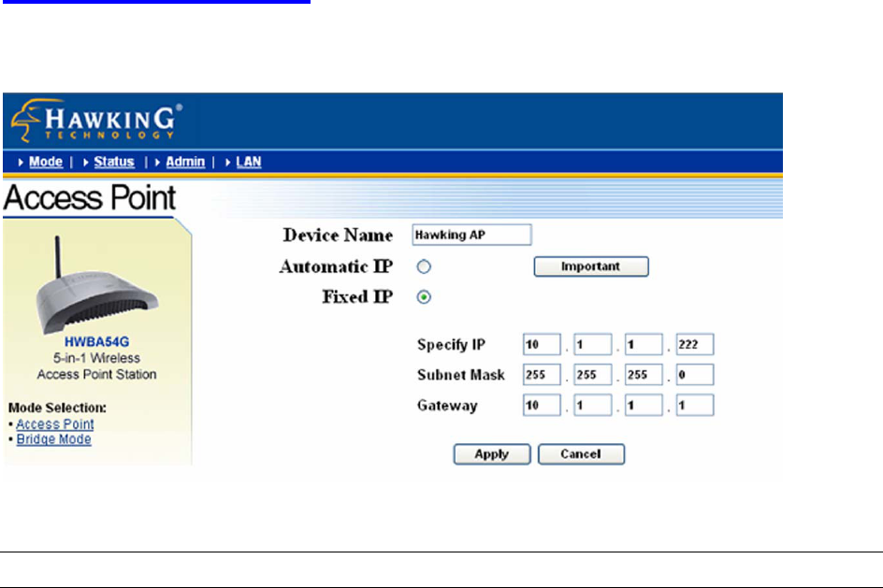Click the Automatic IP label
Viewport: 883px width, 588px height.
point(336,266)
